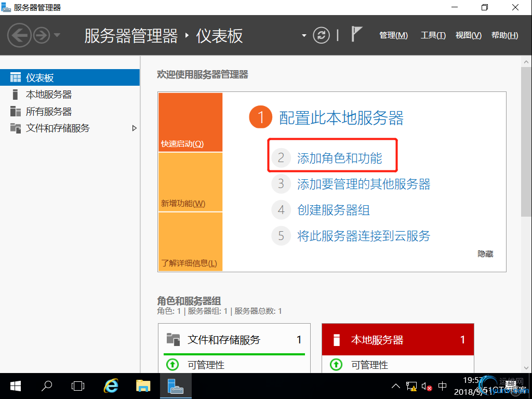Select 文件和存储服务 in the sidebar
This screenshot has height=399, width=532.
70,128
